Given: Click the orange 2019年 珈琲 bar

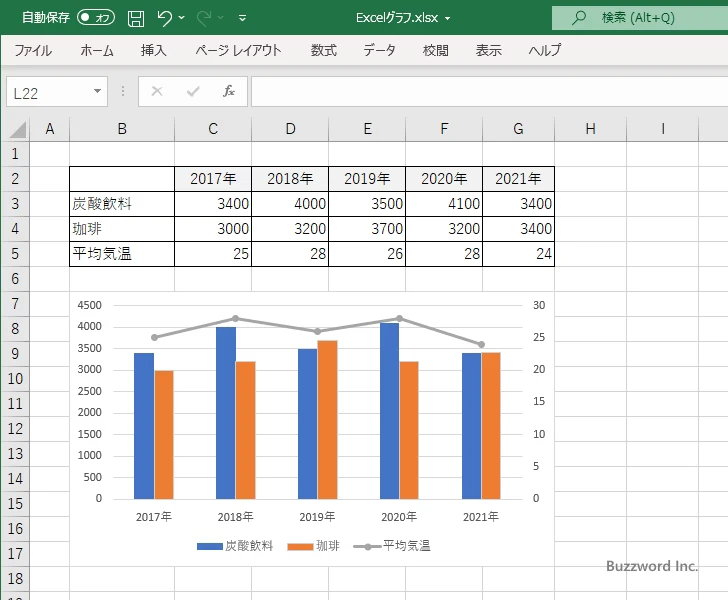Looking at the screenshot, I should click(327, 420).
